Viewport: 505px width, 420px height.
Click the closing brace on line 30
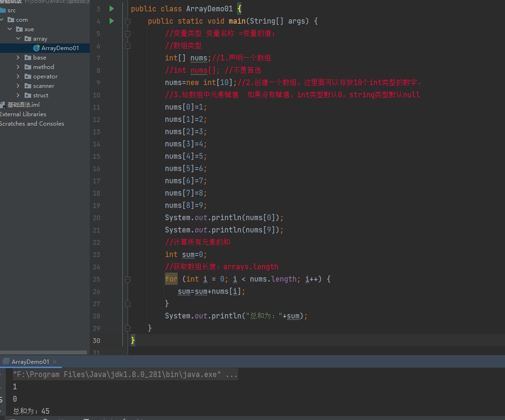tap(133, 341)
